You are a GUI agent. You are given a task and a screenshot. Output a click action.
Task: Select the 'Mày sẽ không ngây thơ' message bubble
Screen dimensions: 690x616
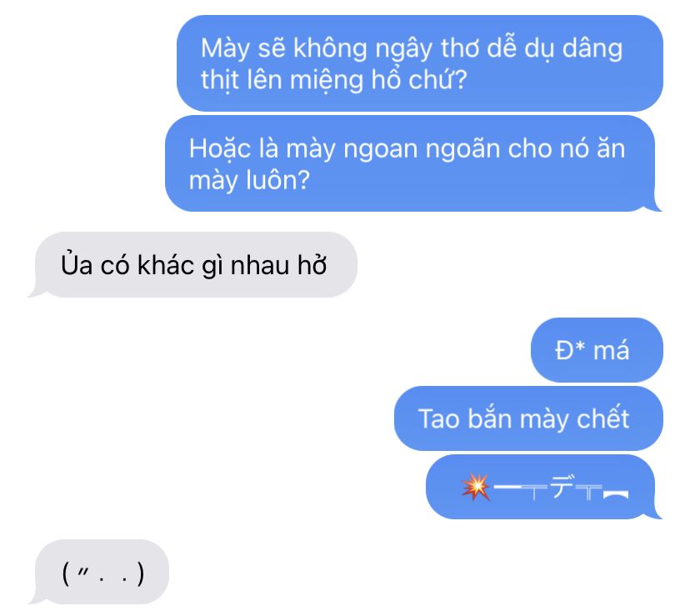pos(420,63)
